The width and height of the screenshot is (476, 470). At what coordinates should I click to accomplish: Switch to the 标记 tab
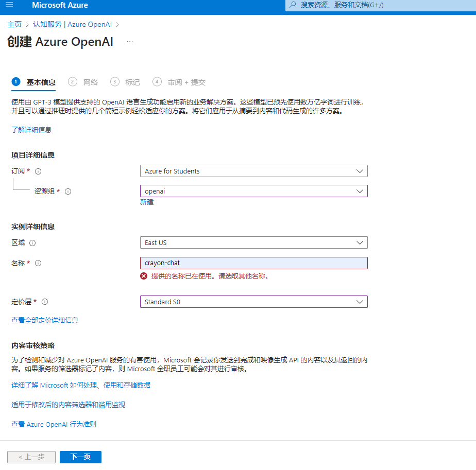point(125,82)
